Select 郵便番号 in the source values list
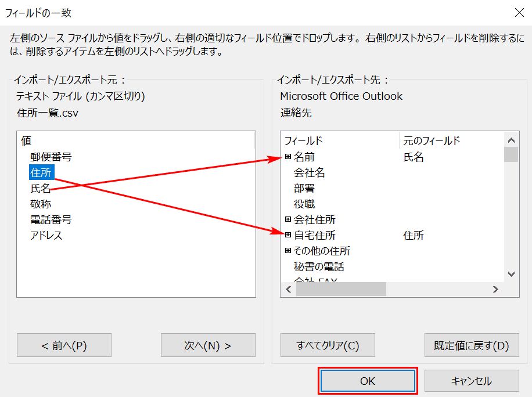Image resolution: width=532 pixels, height=397 pixels. point(51,157)
